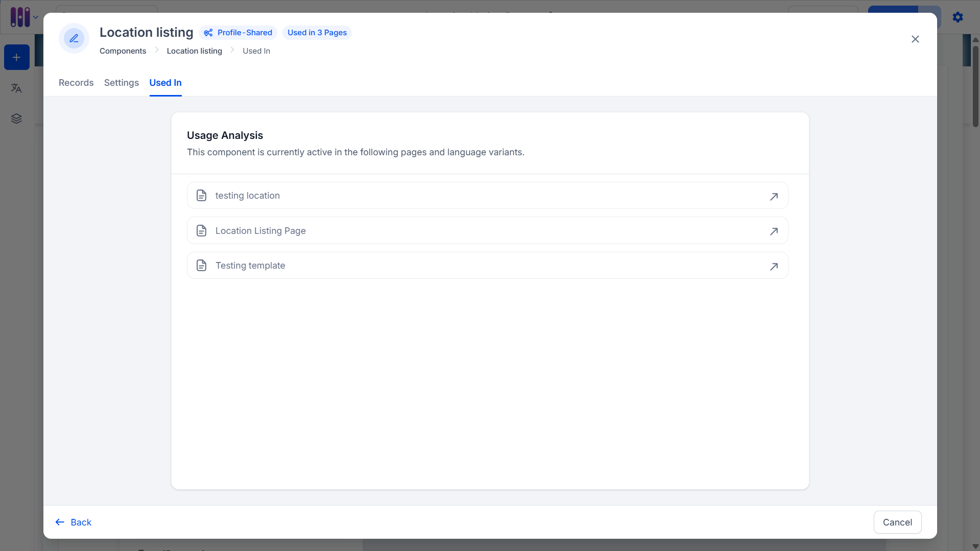Click the share icon in the Profile-Shared badge
This screenshot has height=551, width=980.
208,33
